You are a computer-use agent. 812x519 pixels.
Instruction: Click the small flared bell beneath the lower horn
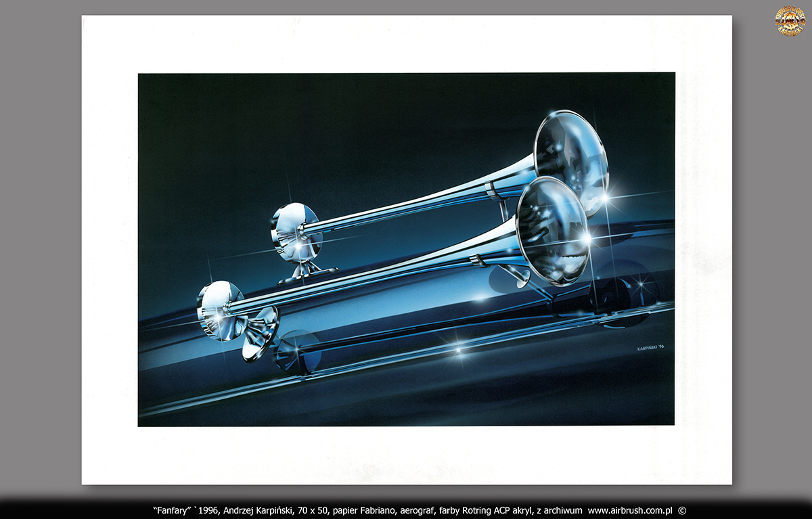(260, 333)
